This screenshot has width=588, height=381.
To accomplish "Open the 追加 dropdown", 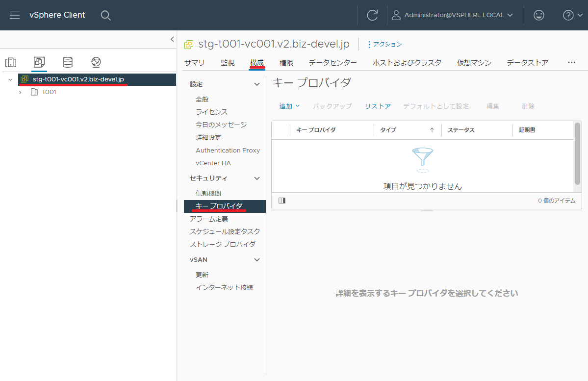I will (x=289, y=106).
